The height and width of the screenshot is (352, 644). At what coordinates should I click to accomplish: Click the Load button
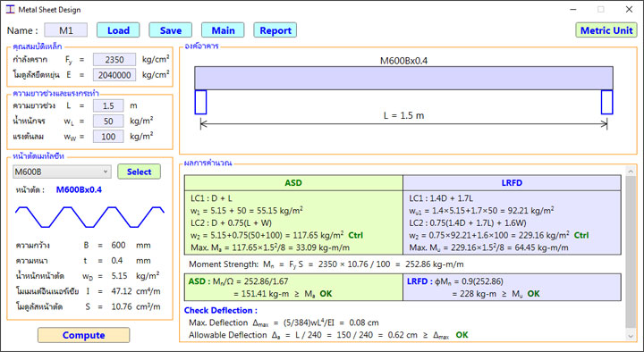coord(118,30)
